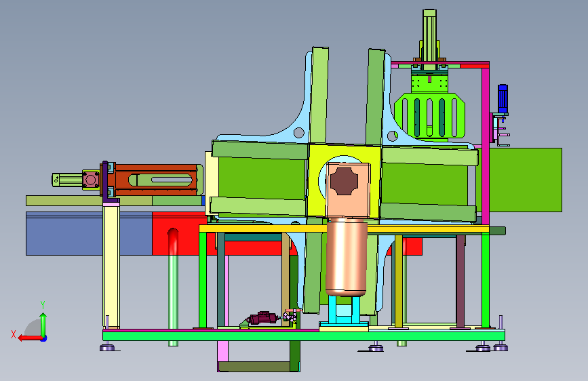Select the small blue motor at upper right
Screen dimensions: 588x381
tap(503, 98)
